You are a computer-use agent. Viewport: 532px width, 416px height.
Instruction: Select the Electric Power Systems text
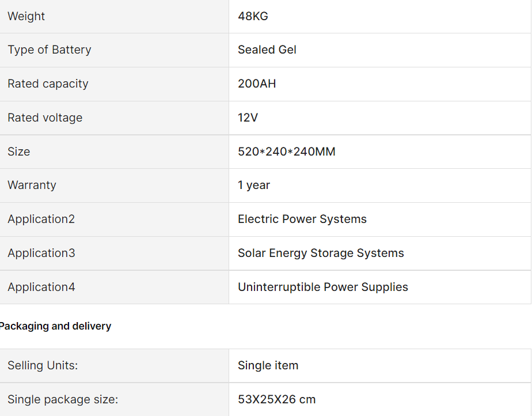(x=302, y=219)
